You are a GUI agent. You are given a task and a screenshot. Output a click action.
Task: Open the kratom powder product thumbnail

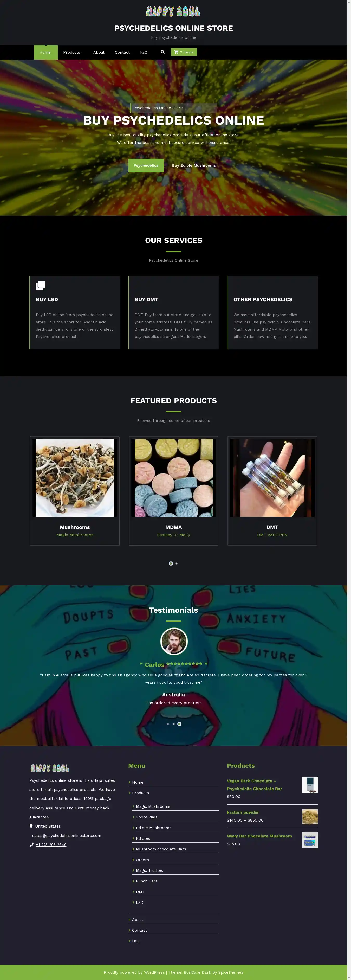click(x=310, y=816)
